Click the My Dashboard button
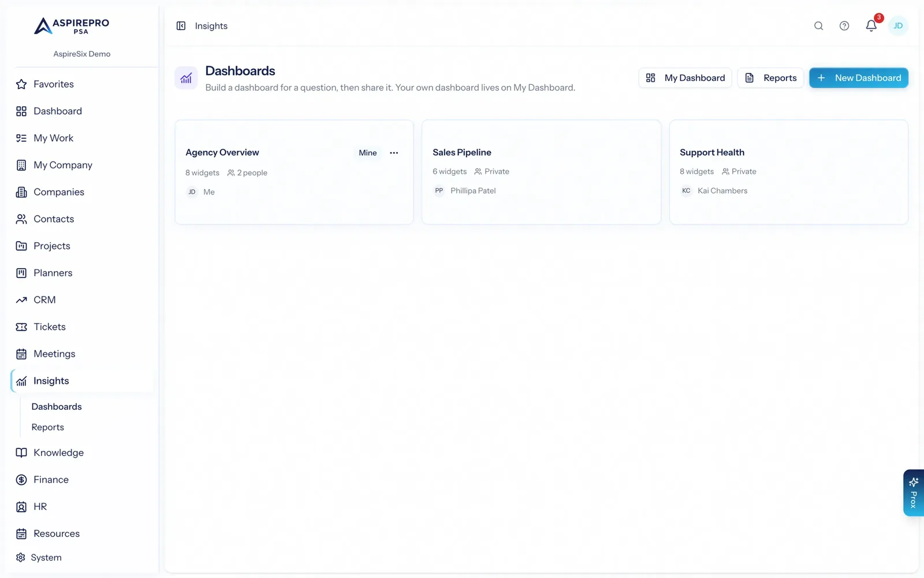 tap(685, 78)
